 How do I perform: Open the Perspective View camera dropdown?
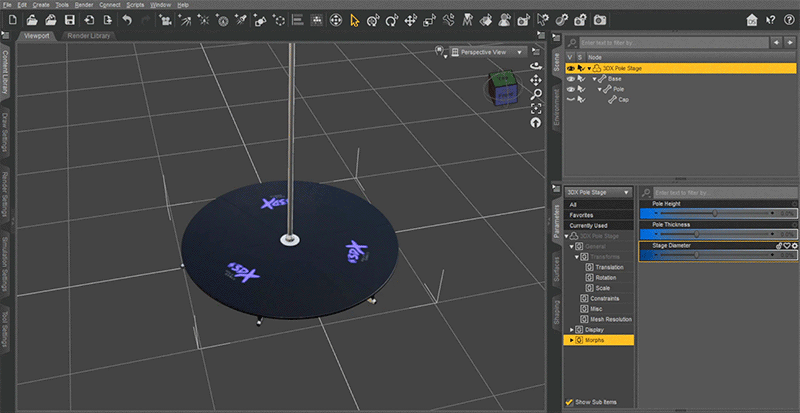pos(488,52)
